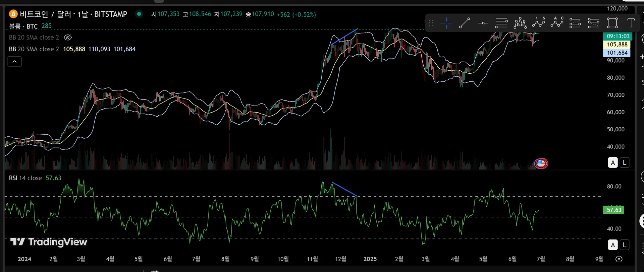Click the 80.00 RSI scale label

(614, 187)
